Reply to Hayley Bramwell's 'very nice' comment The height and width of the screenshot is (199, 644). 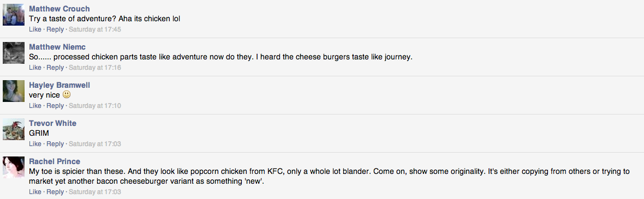55,106
